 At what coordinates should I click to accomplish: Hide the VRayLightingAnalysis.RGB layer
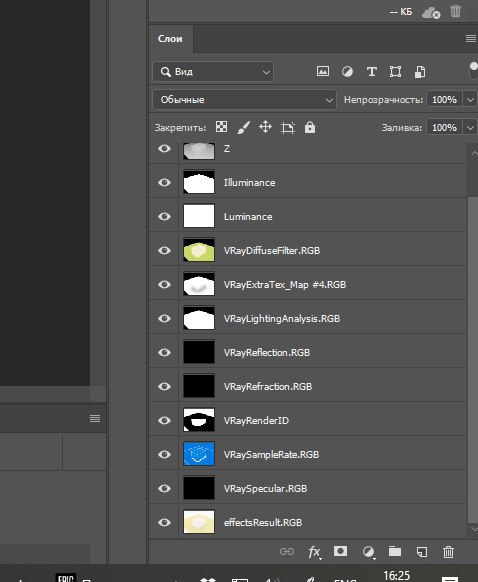(x=164, y=318)
